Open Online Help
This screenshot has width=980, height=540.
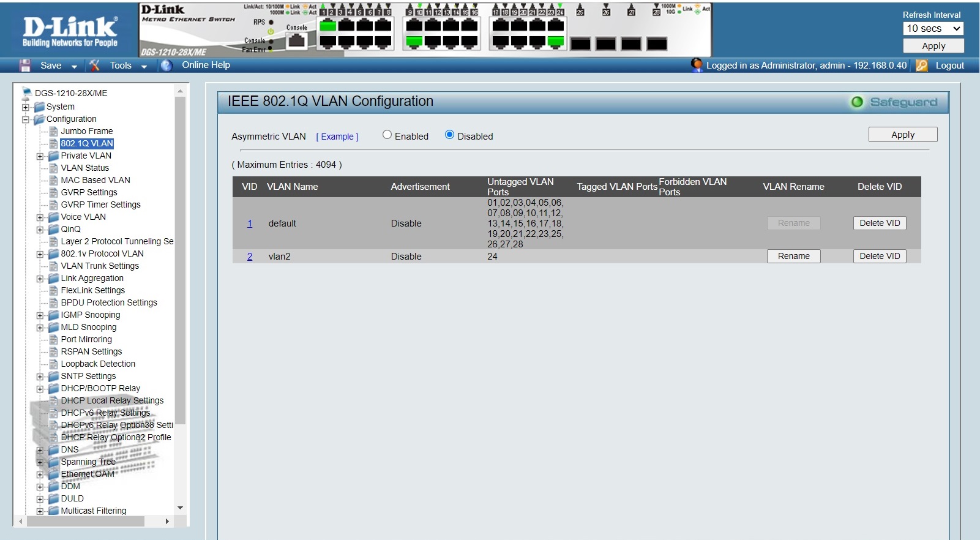pyautogui.click(x=206, y=65)
